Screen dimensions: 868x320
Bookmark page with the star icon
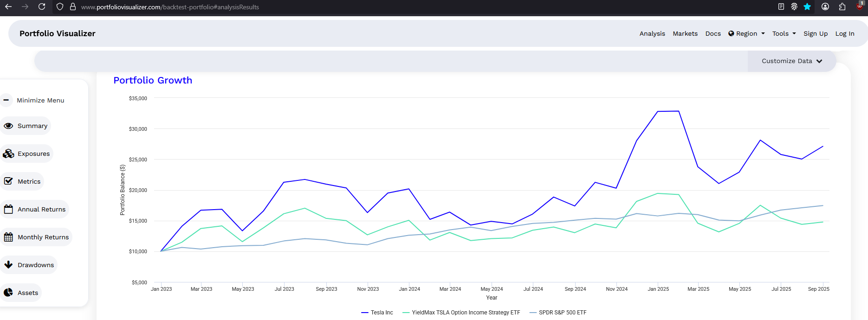[807, 6]
